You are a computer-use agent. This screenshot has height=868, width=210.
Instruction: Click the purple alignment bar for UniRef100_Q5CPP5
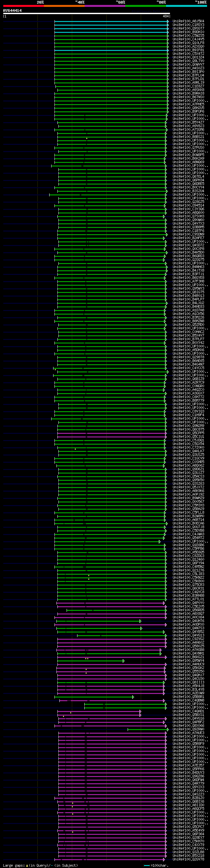(x=112, y=433)
